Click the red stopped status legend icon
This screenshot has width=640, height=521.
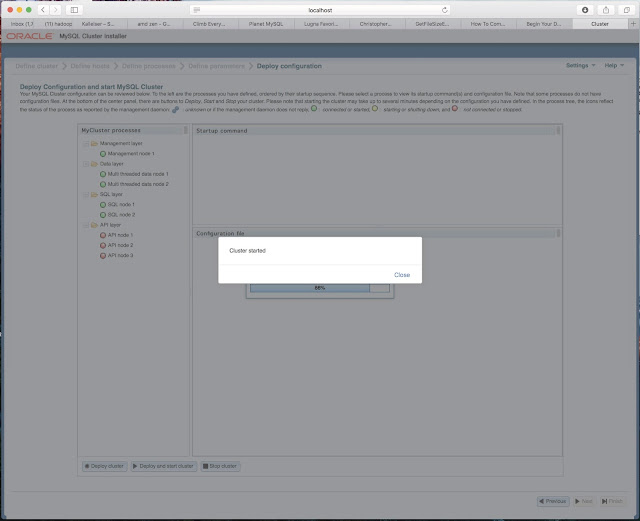pos(455,109)
